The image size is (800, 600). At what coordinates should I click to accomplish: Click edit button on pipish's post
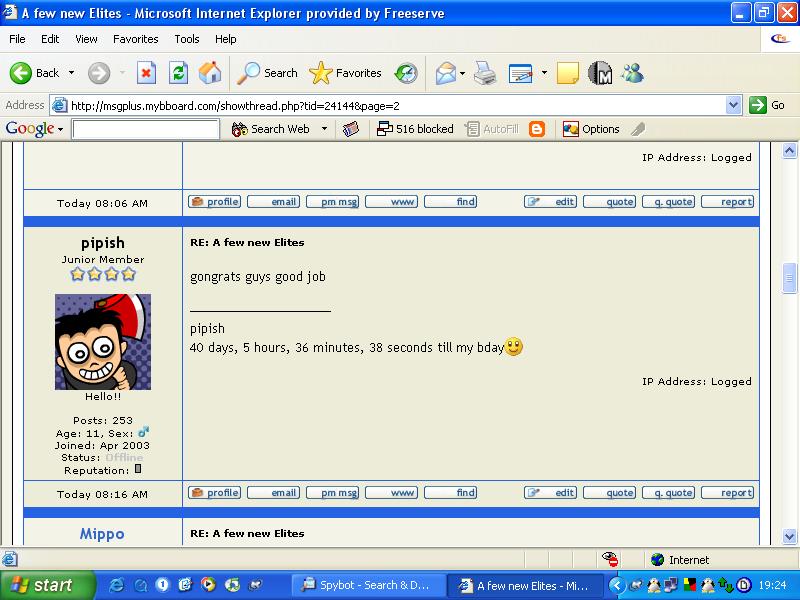[x=551, y=493]
